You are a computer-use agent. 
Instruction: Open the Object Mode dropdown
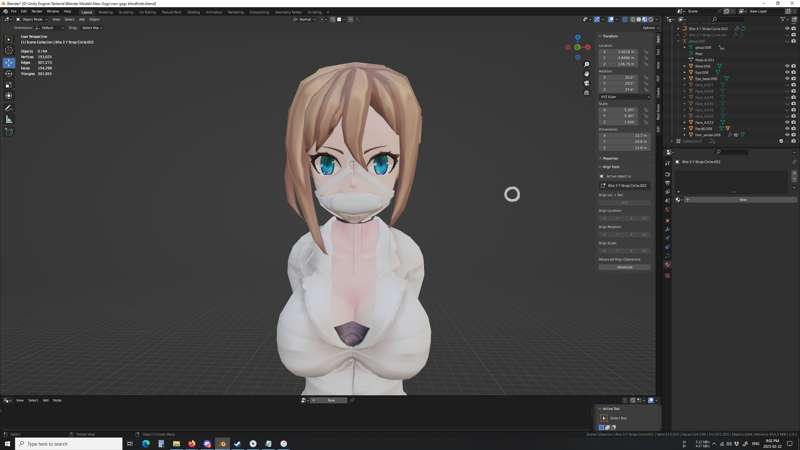point(32,19)
